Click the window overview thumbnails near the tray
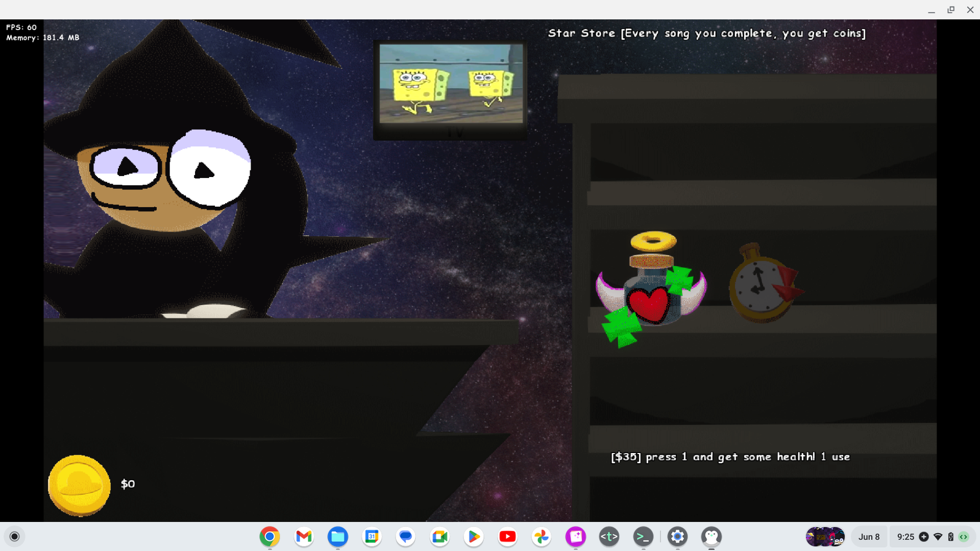Viewport: 980px width, 551px height. pyautogui.click(x=825, y=537)
